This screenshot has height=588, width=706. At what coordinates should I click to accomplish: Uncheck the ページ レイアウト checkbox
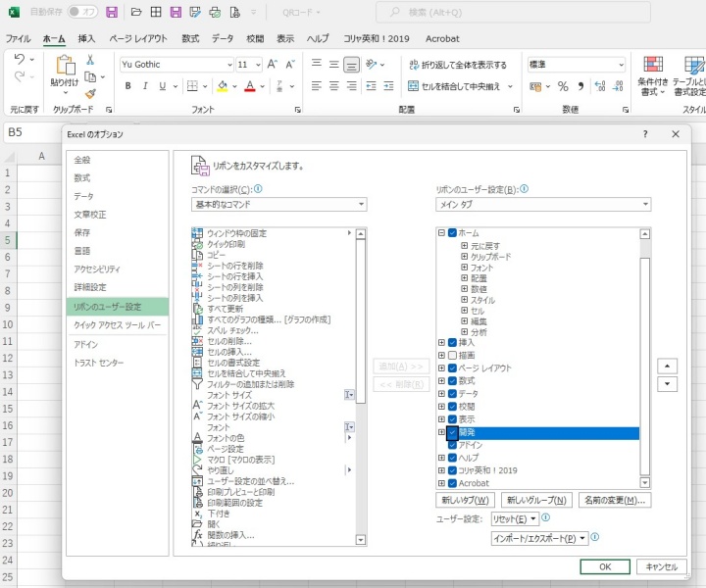coord(452,368)
